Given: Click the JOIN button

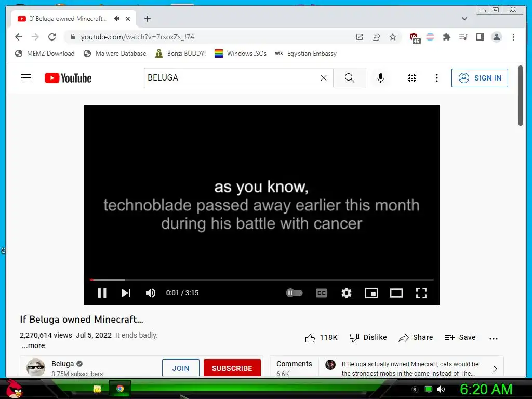Looking at the screenshot, I should tap(180, 368).
